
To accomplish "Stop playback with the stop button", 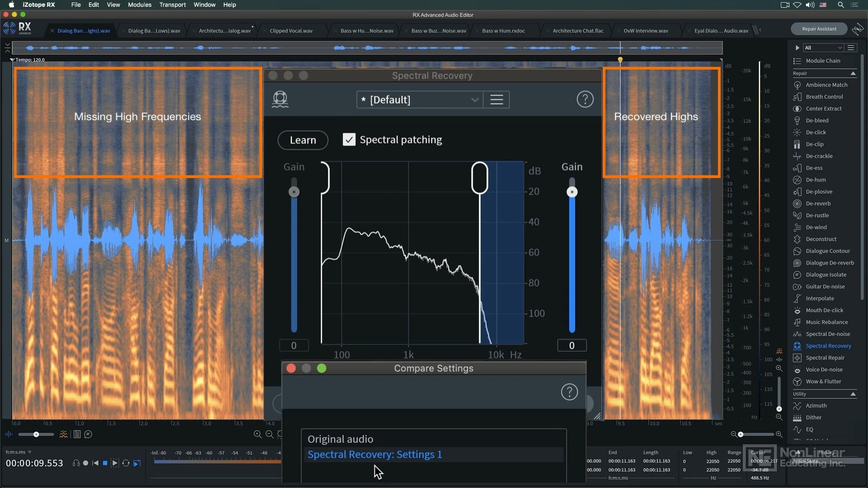I will [105, 463].
